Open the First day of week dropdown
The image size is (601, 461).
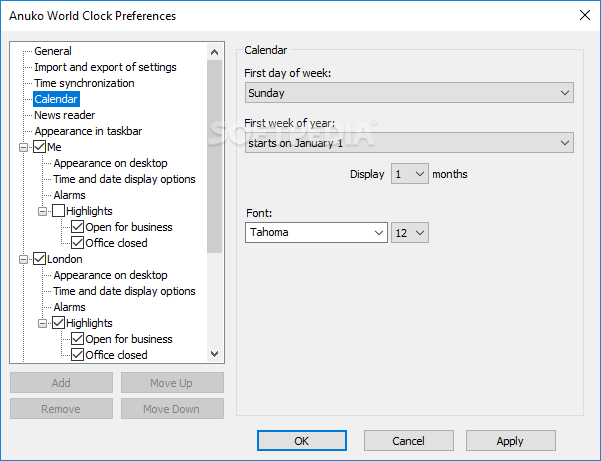click(x=409, y=93)
